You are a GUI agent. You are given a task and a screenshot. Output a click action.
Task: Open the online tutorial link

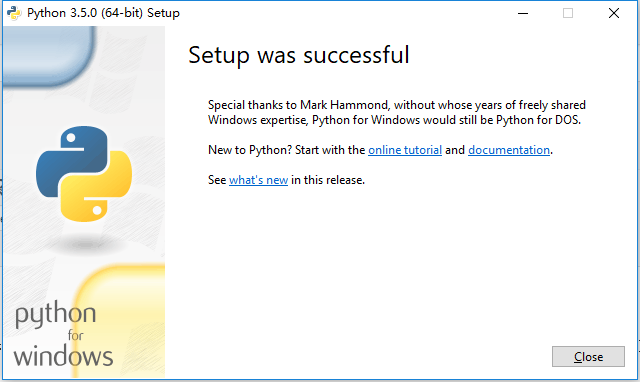point(405,150)
